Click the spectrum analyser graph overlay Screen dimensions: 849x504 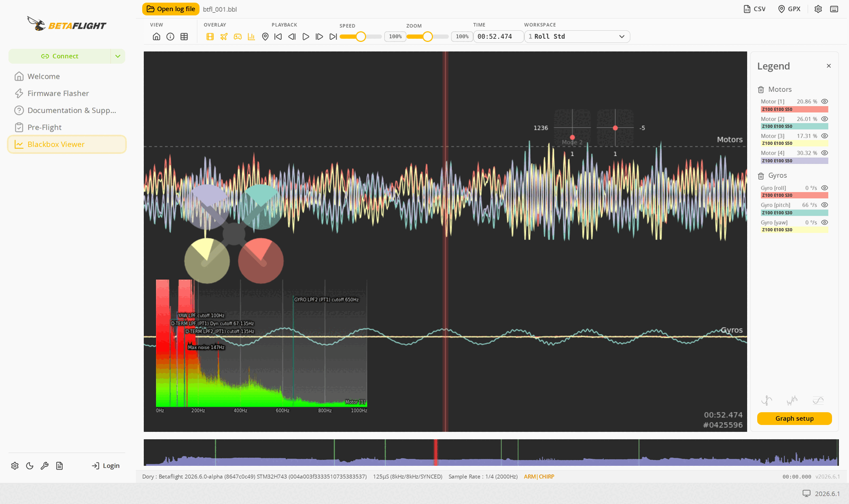[261, 346]
